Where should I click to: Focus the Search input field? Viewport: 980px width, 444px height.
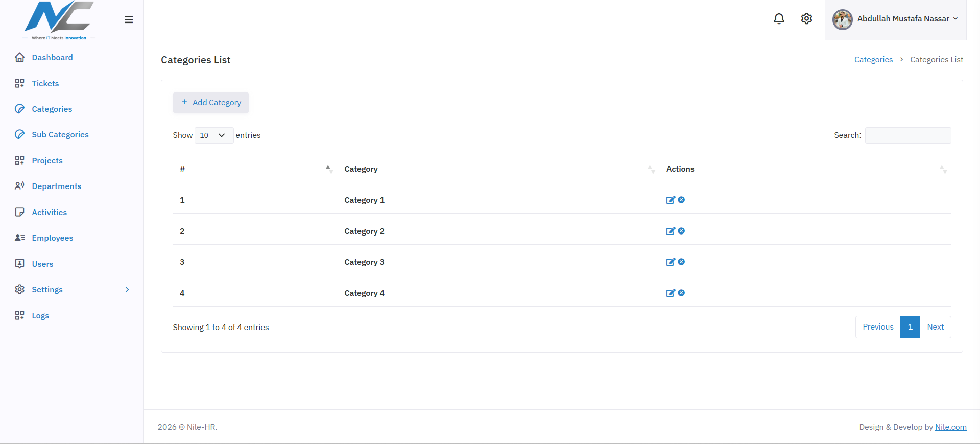pos(908,135)
